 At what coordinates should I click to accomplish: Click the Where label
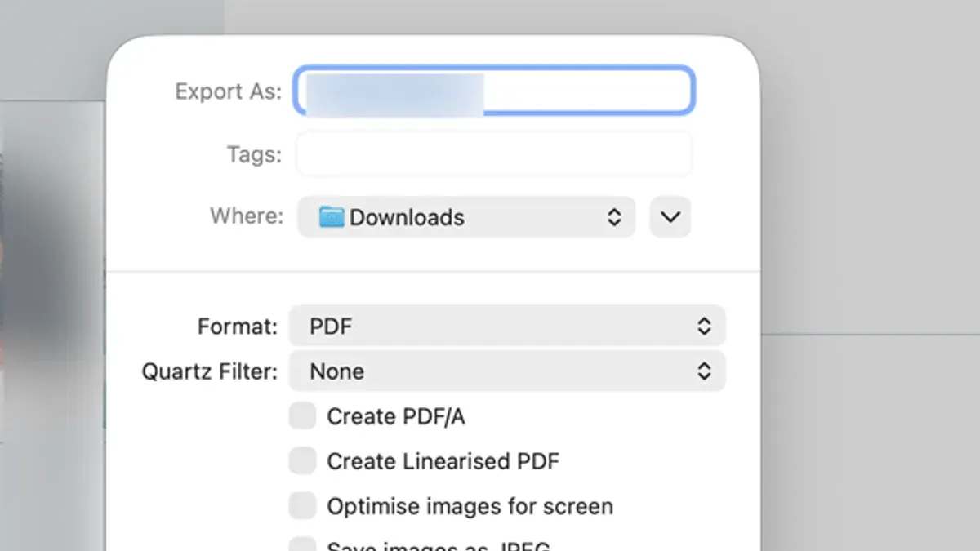click(247, 216)
